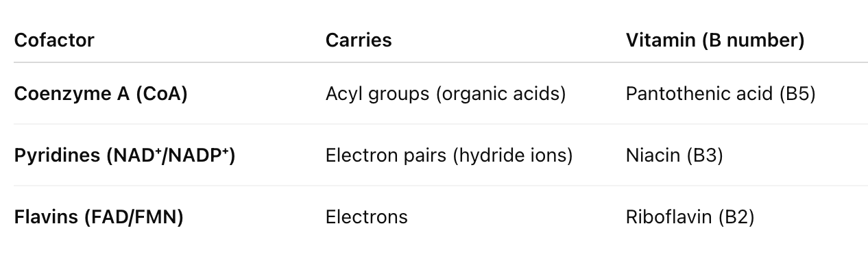Screen dimensions: 868x274
Task: Click the Carries column header
Action: click(x=359, y=40)
